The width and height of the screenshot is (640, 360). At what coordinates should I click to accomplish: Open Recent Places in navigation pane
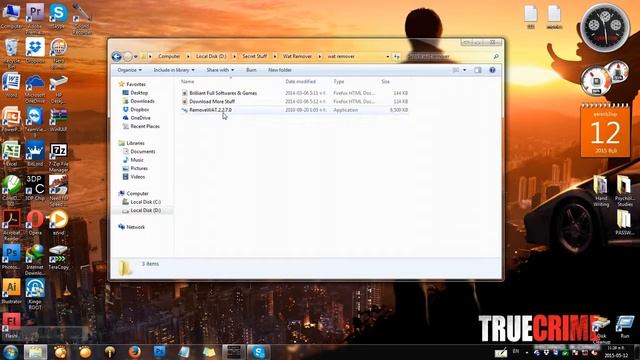point(145,127)
